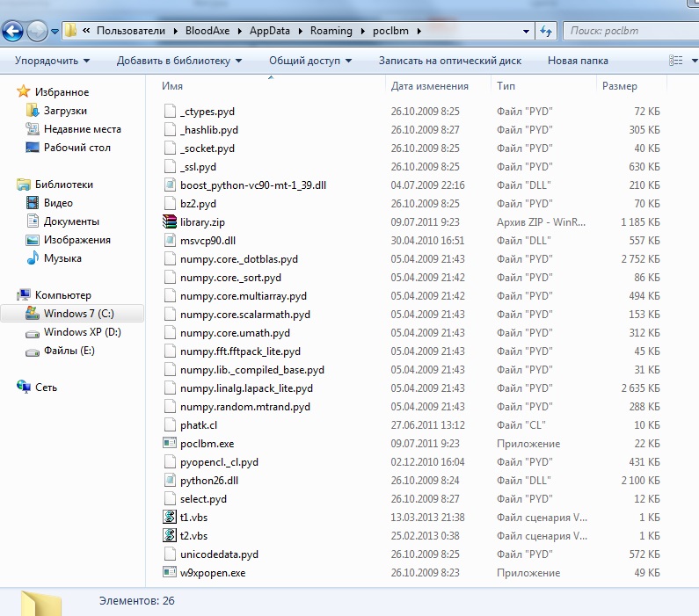This screenshot has width=699, height=616.
Task: Select the _ctypes.pyd file name
Action: click(x=208, y=112)
